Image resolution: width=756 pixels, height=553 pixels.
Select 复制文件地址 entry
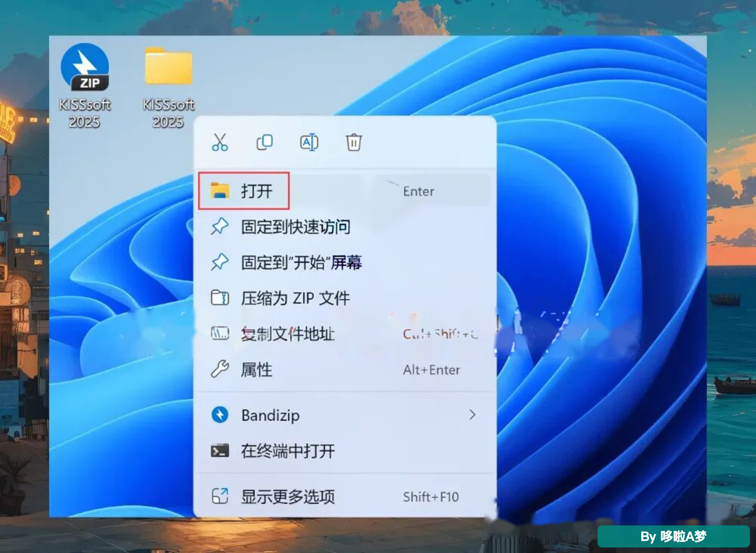tap(344, 334)
